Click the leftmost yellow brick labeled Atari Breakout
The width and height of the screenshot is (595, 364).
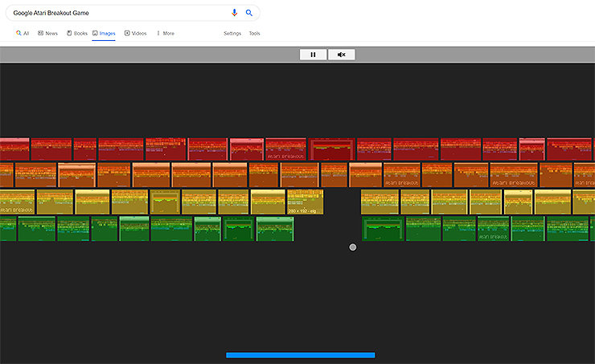click(x=17, y=202)
